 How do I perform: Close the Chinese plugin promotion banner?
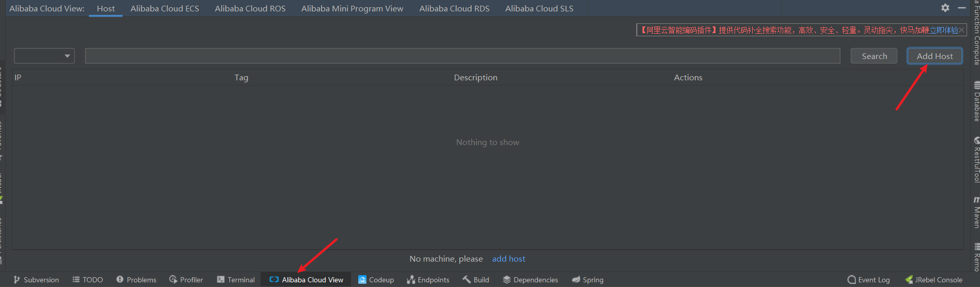961,30
